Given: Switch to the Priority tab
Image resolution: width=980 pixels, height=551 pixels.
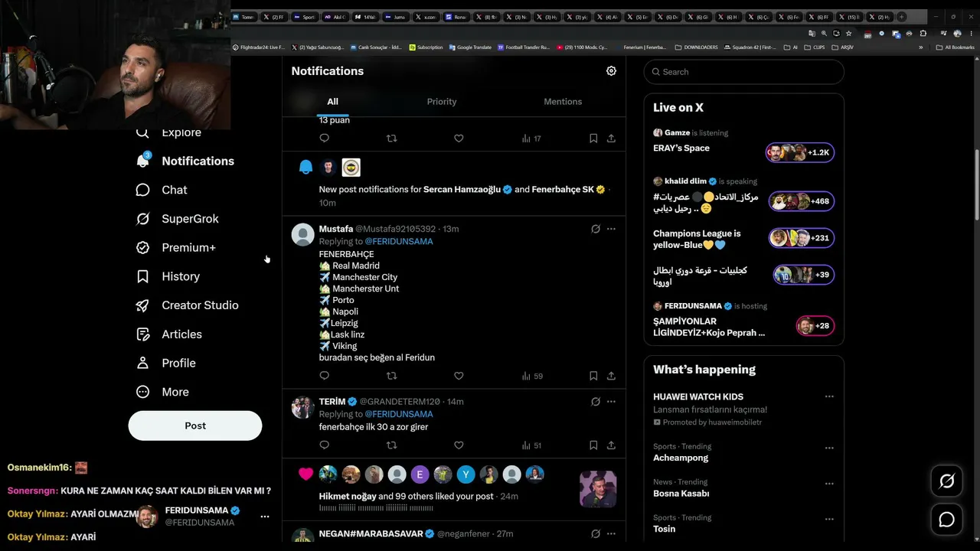Looking at the screenshot, I should [x=442, y=102].
